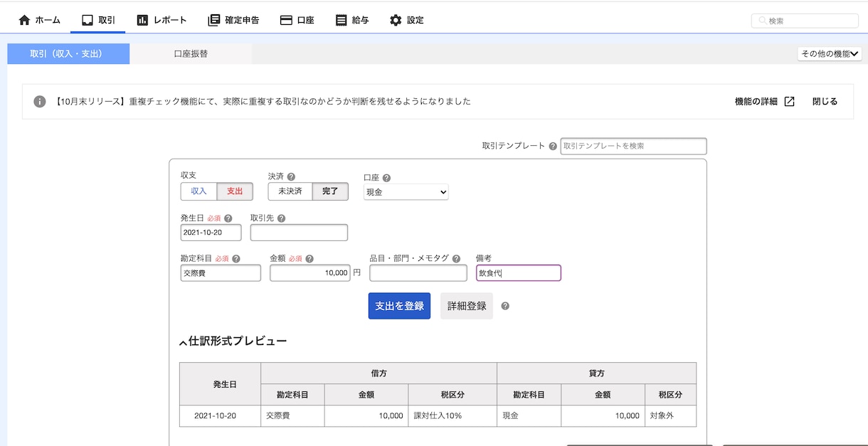
Task: Open the 給与 menu
Action: click(352, 20)
